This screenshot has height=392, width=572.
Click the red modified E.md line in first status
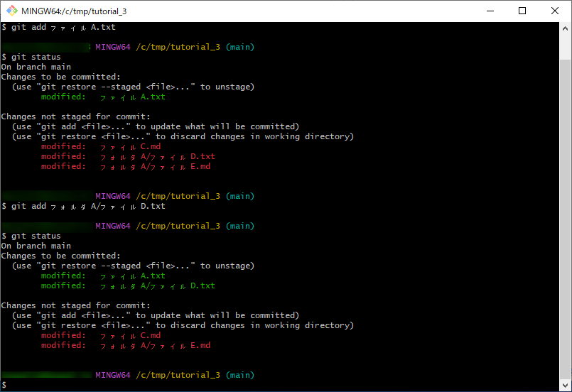pyautogui.click(x=126, y=167)
